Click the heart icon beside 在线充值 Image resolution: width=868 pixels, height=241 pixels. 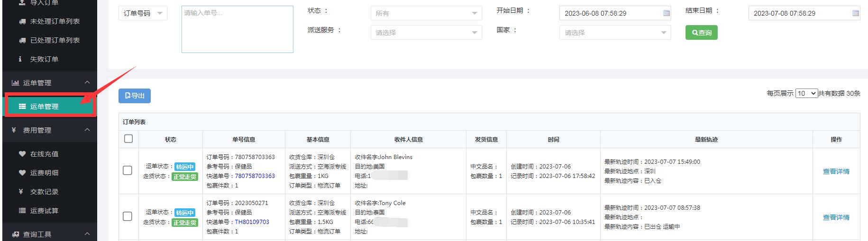22,154
